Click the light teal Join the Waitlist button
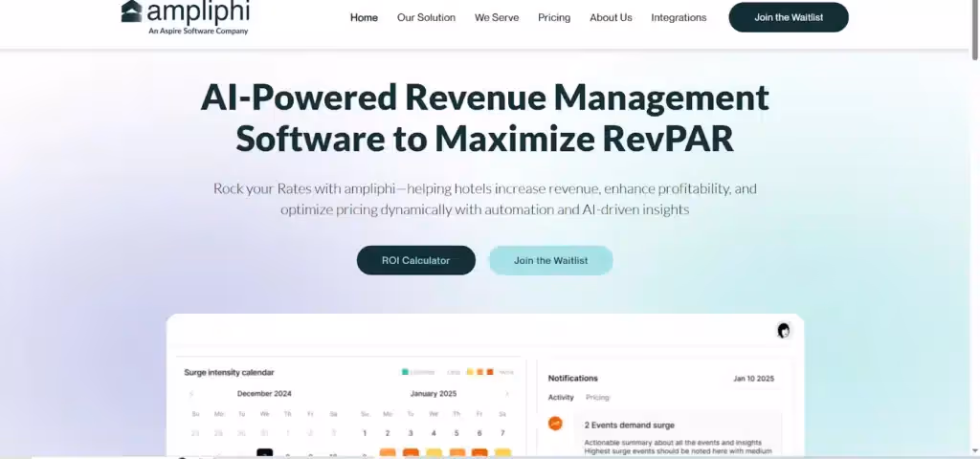This screenshot has height=459, width=980. pyautogui.click(x=550, y=260)
